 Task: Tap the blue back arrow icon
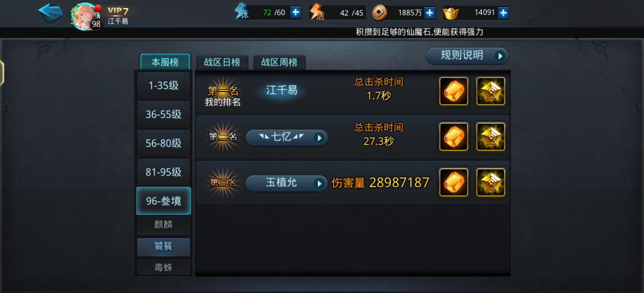[51, 13]
